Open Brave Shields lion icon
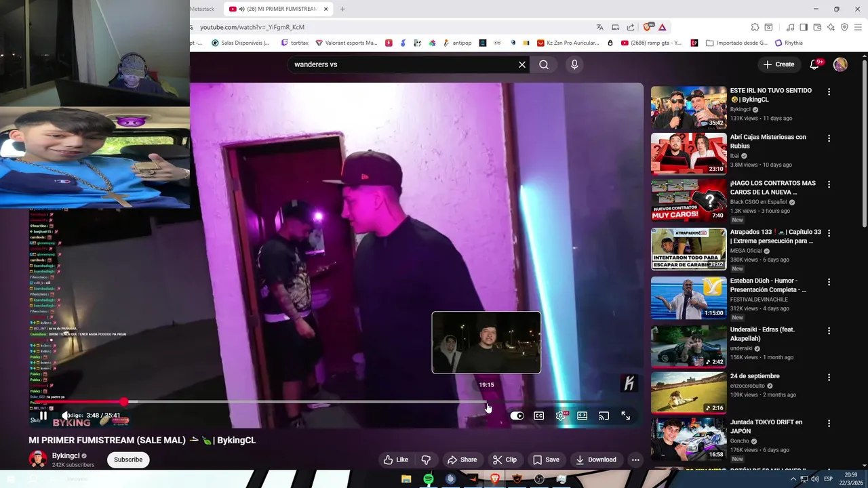 648,27
